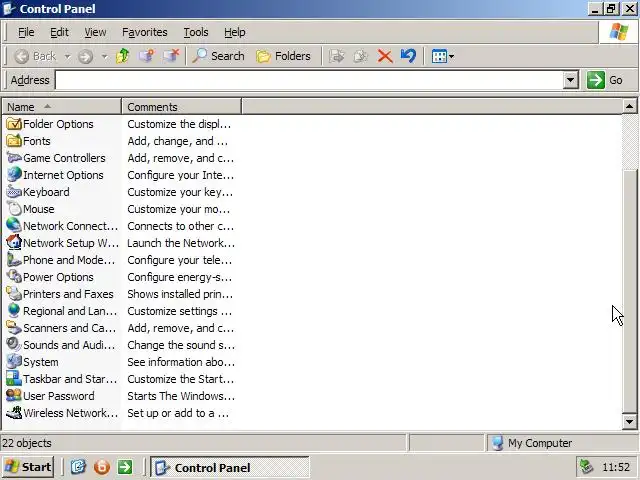Launch the Internet Explorer quick launch icon
640x480 pixels.
(78, 467)
